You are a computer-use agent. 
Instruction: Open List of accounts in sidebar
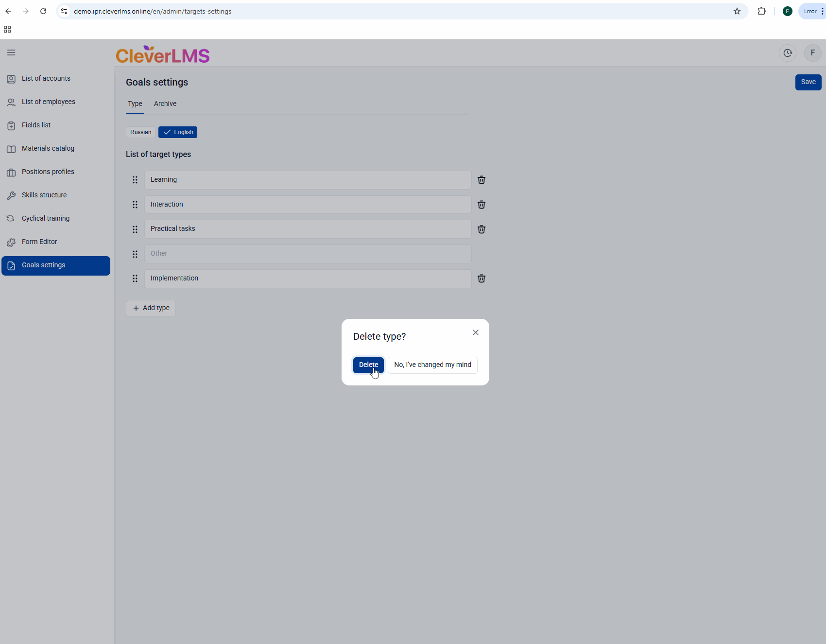click(x=56, y=79)
